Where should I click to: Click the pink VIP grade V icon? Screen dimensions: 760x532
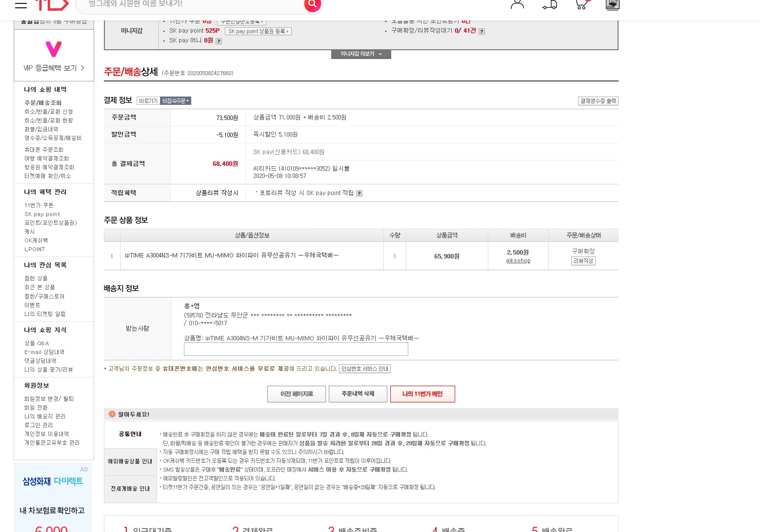click(54, 49)
